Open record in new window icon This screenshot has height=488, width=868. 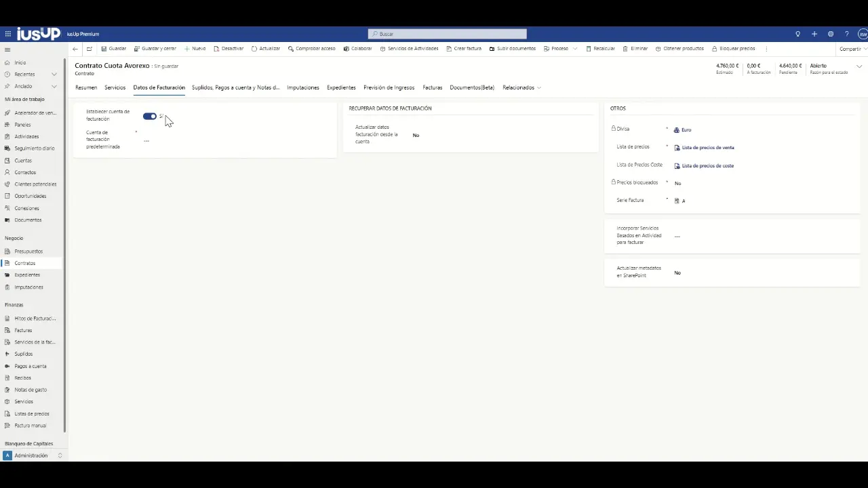coord(90,49)
